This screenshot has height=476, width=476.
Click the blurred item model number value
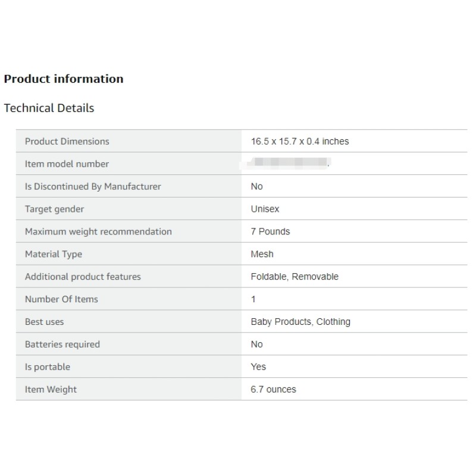(x=290, y=162)
